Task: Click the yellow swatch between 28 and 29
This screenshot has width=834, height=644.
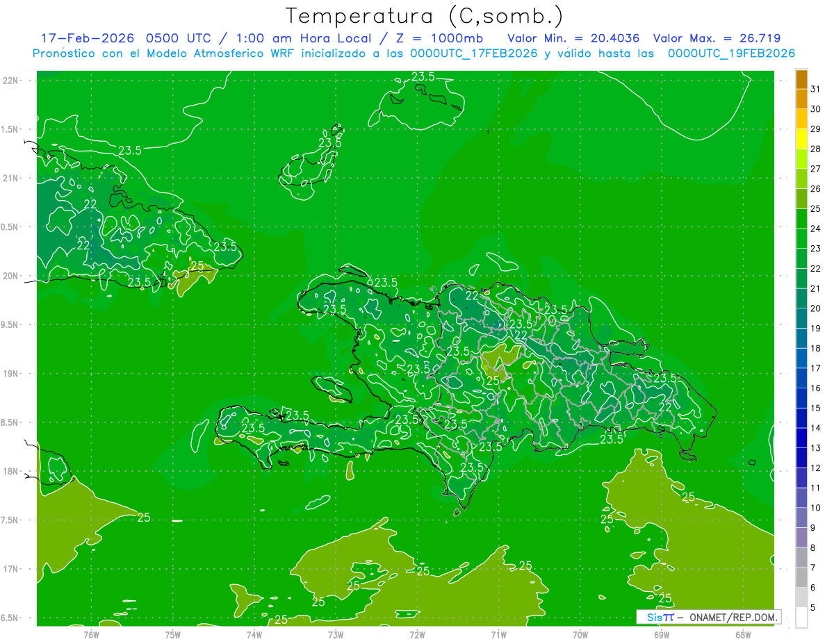Action: tap(801, 138)
